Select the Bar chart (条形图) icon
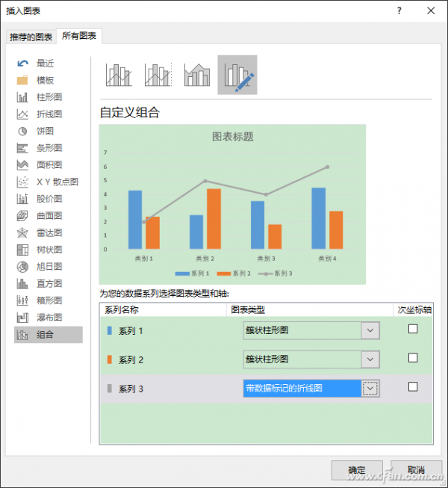448x488 pixels. click(22, 148)
